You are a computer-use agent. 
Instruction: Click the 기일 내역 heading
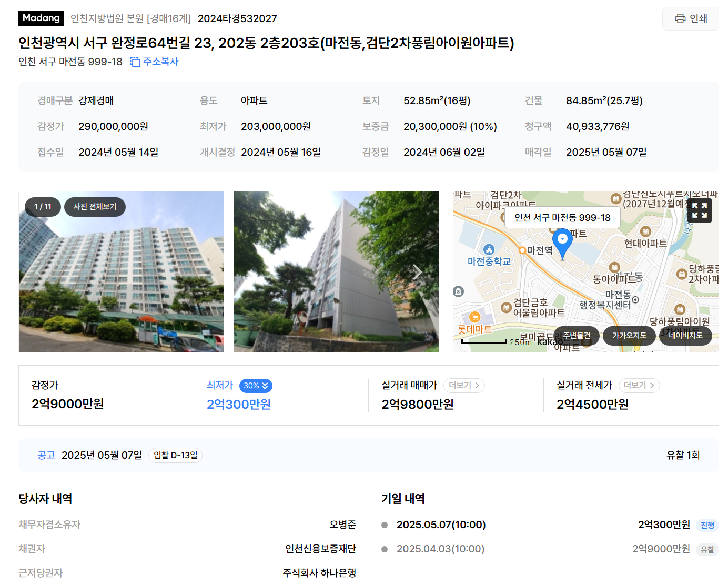click(x=403, y=499)
